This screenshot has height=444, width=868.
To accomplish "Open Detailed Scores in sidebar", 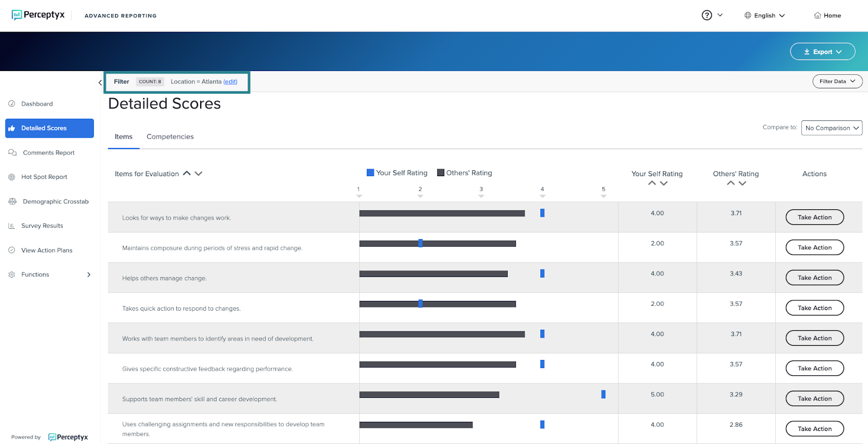I will 49,128.
